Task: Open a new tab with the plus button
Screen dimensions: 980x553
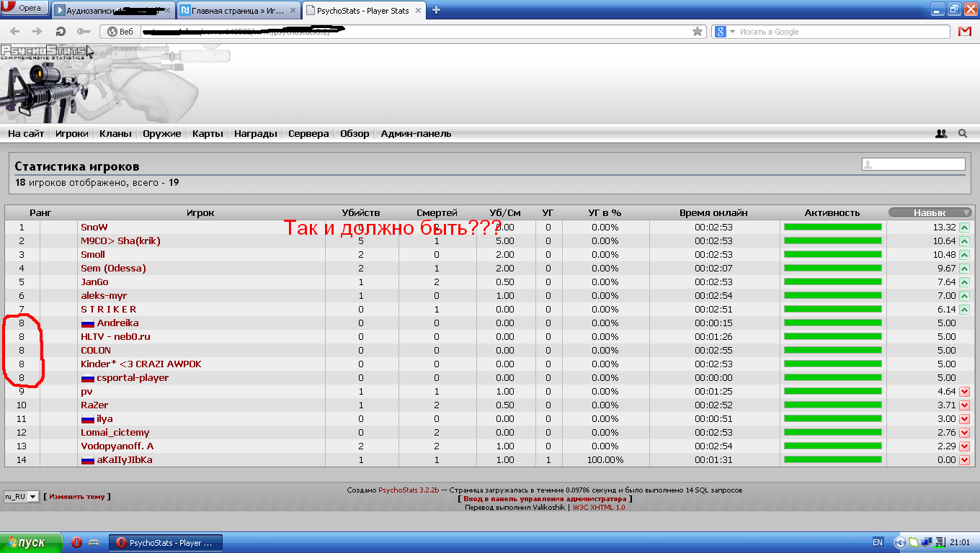Action: point(436,10)
